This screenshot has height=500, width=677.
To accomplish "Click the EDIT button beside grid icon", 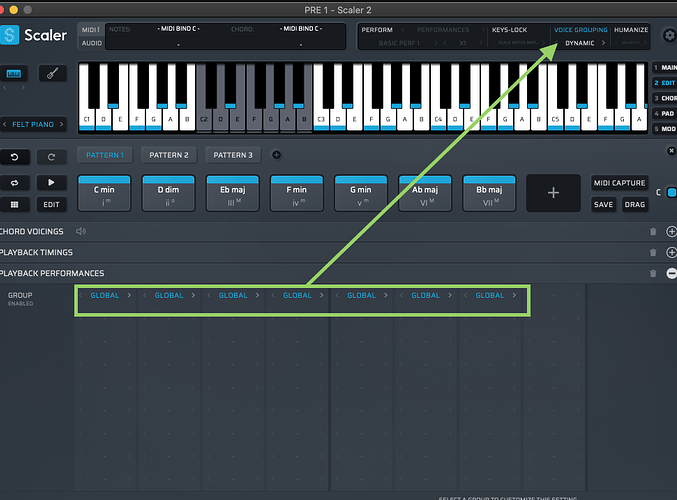I will [x=51, y=205].
